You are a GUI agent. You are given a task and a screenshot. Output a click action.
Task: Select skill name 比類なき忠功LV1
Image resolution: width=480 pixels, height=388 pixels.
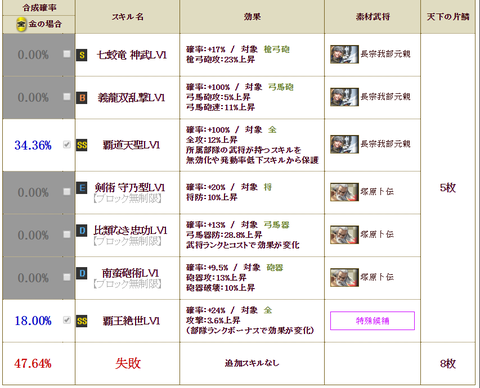coord(130,230)
